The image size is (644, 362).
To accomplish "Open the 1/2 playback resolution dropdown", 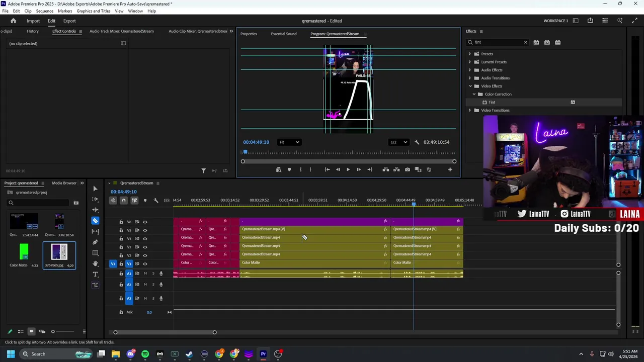I will coord(398,142).
